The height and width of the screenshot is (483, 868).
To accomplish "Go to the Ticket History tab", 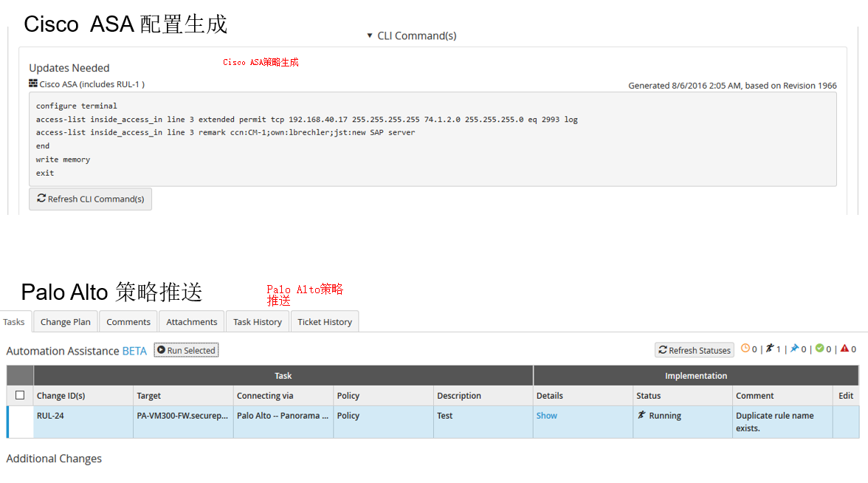I will click(x=325, y=322).
